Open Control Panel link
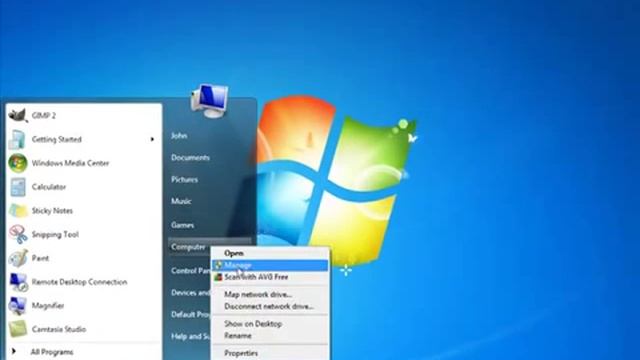Image resolution: width=640 pixels, height=360 pixels. tap(190, 271)
